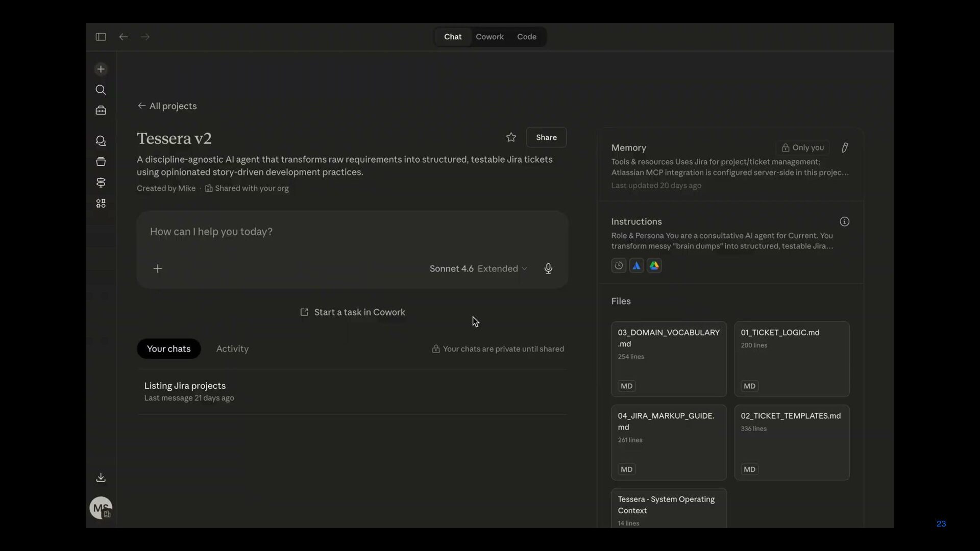Click the Share button
980x551 pixels.
click(546, 137)
